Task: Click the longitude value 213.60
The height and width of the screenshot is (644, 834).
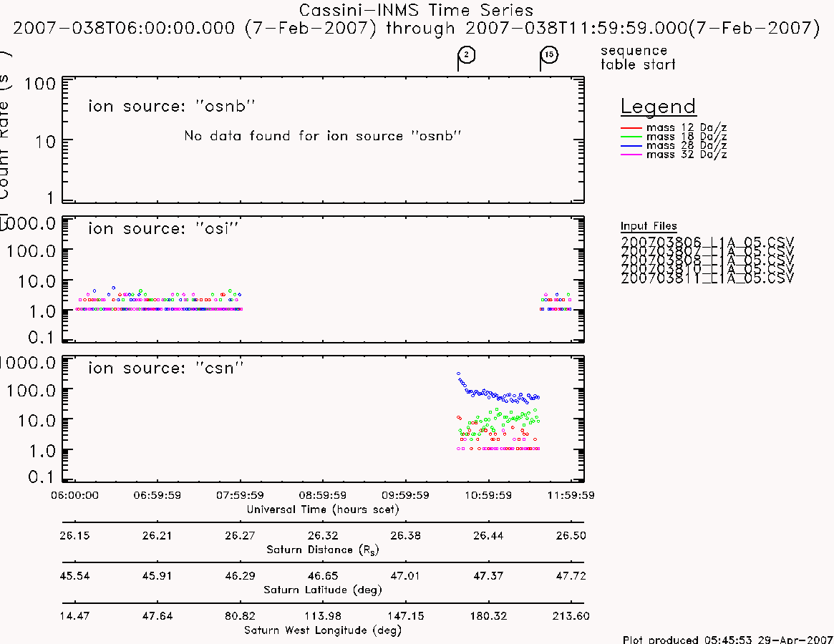Action: [571, 616]
